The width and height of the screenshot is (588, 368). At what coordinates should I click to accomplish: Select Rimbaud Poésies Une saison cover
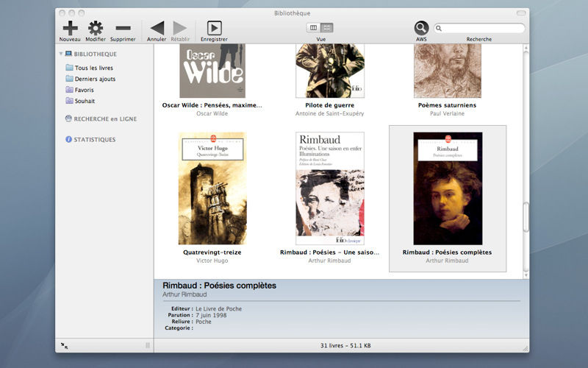(330, 188)
